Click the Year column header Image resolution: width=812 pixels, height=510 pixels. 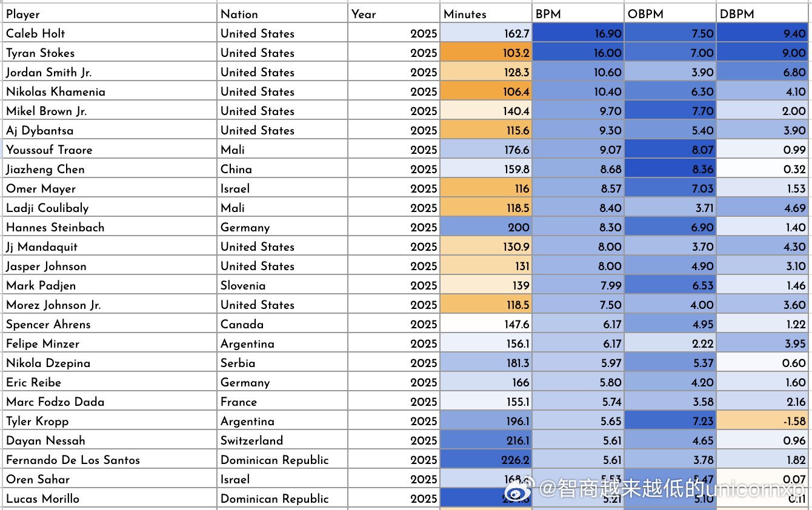pyautogui.click(x=394, y=14)
